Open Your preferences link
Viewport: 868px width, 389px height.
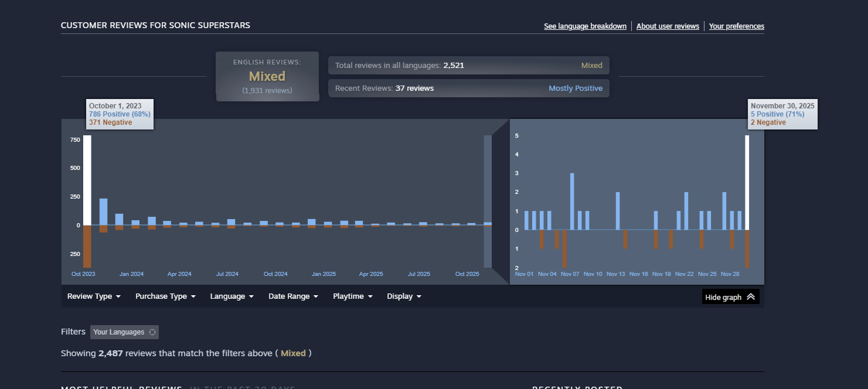(x=737, y=26)
